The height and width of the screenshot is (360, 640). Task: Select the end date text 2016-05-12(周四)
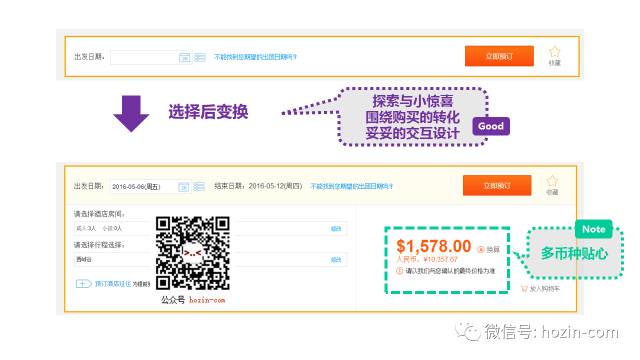[x=276, y=186]
